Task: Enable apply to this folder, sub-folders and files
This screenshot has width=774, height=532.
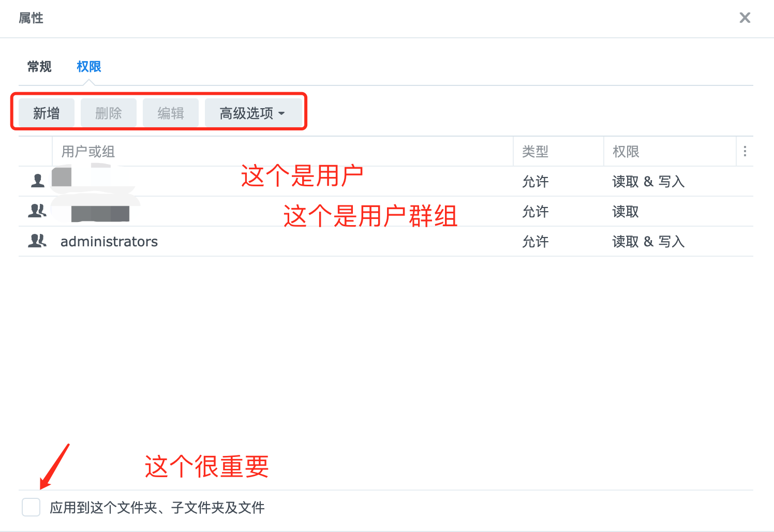Action: (x=31, y=507)
